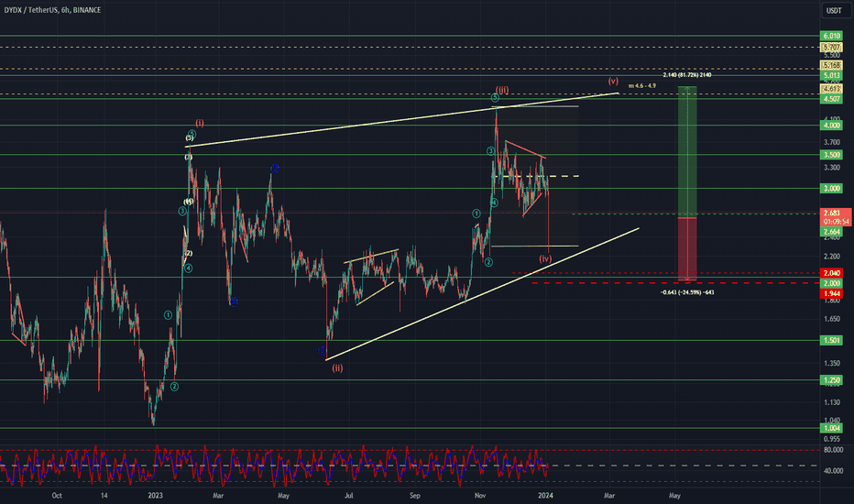Click the Jul label on time axis

pos(348,496)
